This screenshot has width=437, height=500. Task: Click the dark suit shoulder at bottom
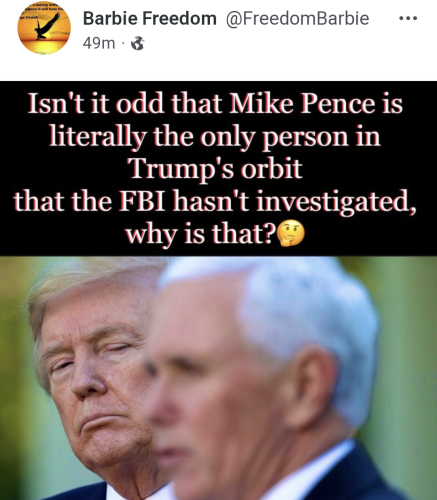pyautogui.click(x=367, y=477)
